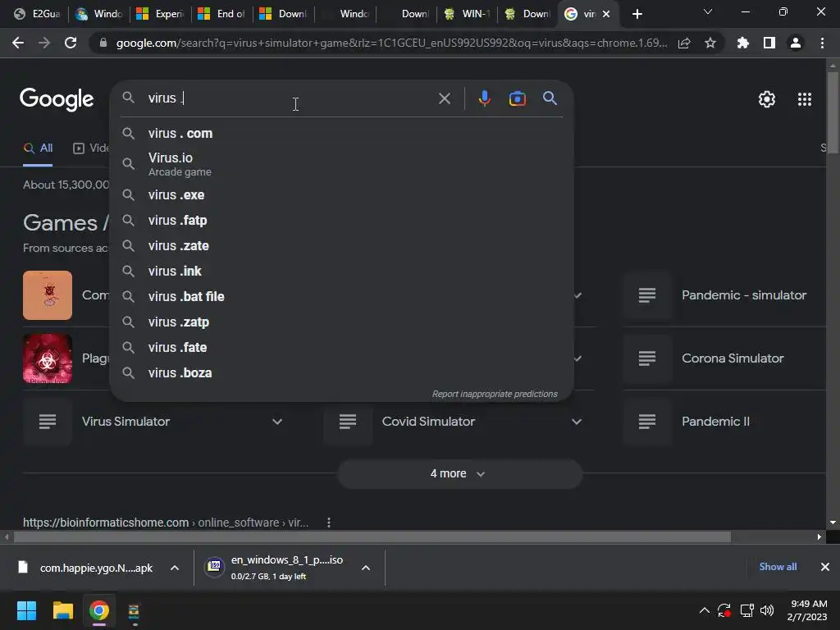Click in the Google search text field
This screenshot has width=840, height=630.
click(290, 98)
